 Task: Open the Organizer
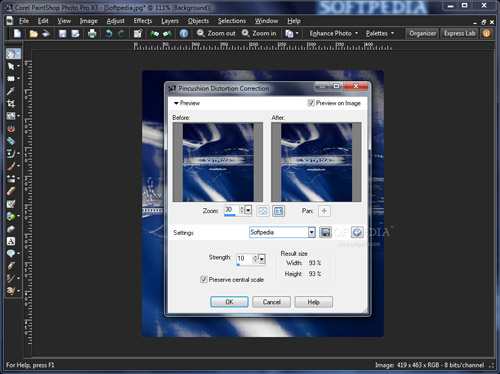click(422, 33)
